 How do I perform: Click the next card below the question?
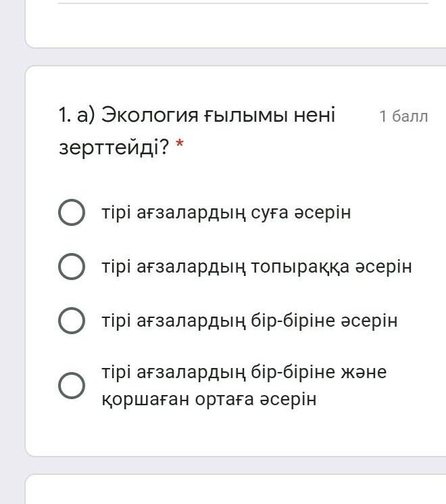tap(237, 490)
